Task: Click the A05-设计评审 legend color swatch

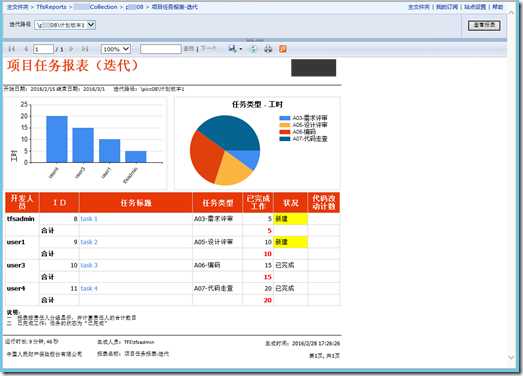Action: pyautogui.click(x=285, y=125)
